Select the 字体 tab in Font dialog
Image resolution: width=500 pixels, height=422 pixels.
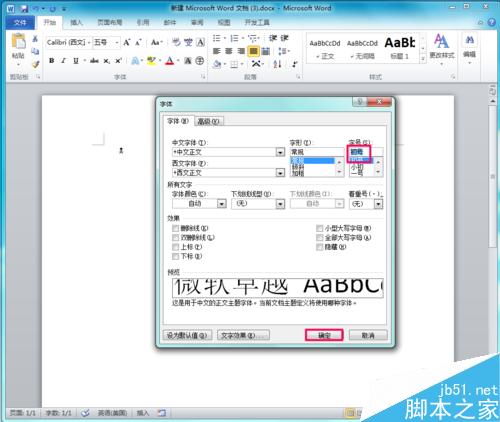point(178,121)
